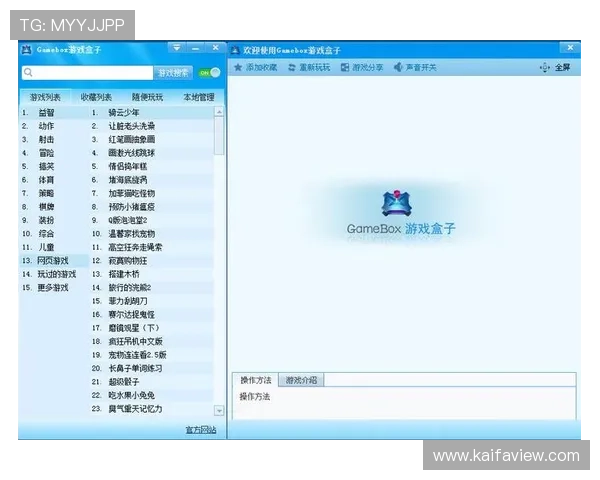Screen dimensions: 600x480
Task: Select category 13 网页游戏
Action: tap(54, 261)
